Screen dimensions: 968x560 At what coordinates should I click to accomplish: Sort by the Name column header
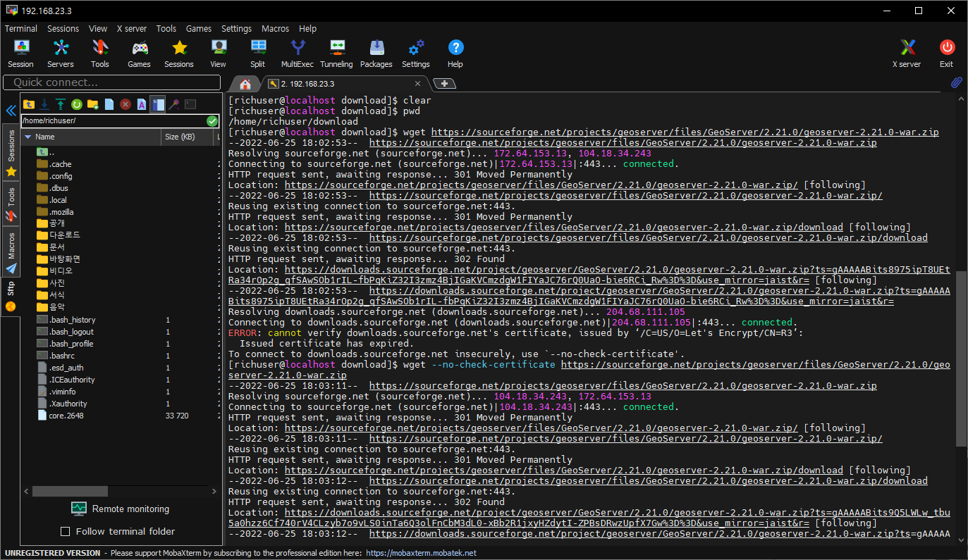pyautogui.click(x=90, y=137)
